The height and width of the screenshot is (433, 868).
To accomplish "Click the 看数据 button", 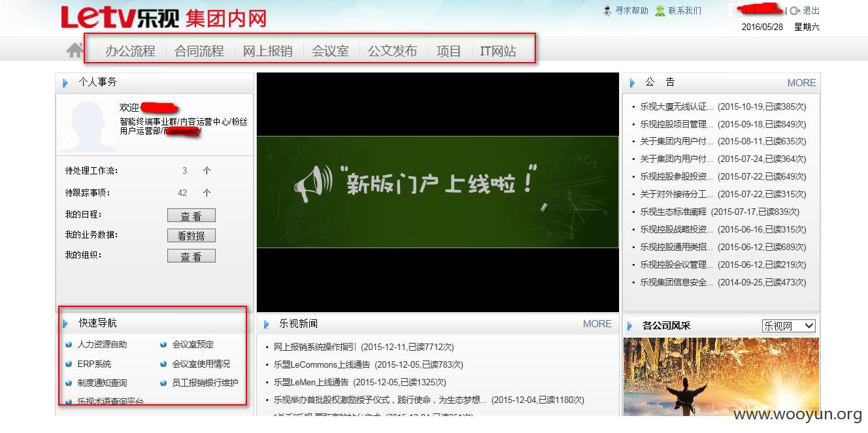I will tap(192, 236).
